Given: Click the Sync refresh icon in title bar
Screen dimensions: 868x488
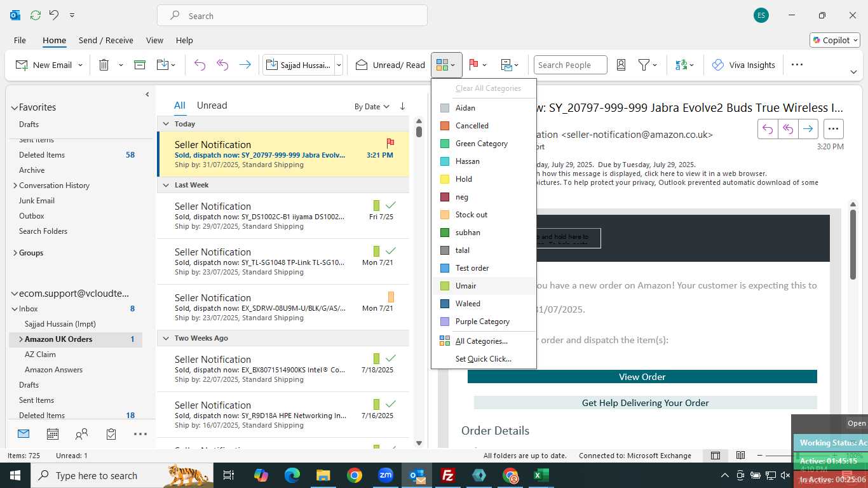Looking at the screenshot, I should click(36, 15).
